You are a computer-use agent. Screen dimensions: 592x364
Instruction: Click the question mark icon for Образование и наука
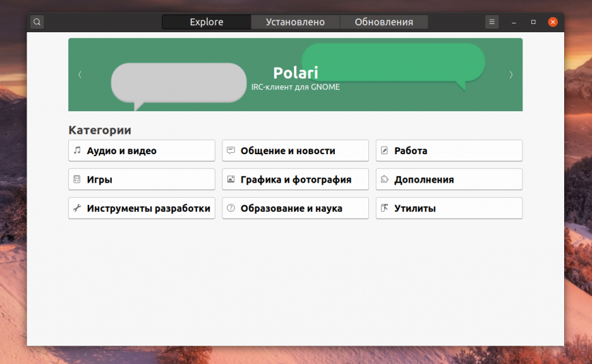[x=231, y=208]
